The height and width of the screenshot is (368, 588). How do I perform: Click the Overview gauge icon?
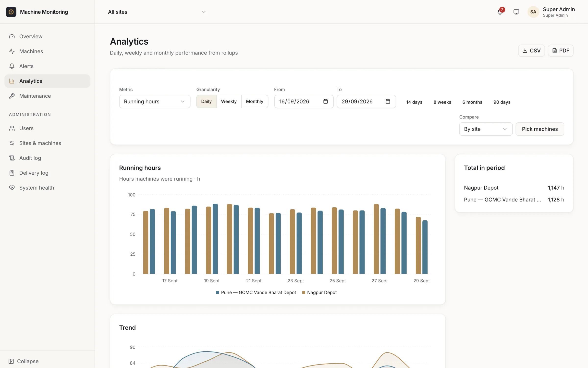[x=12, y=36]
